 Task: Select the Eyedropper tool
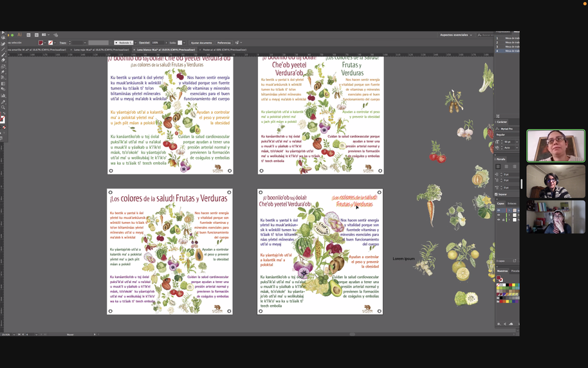pyautogui.click(x=3, y=102)
